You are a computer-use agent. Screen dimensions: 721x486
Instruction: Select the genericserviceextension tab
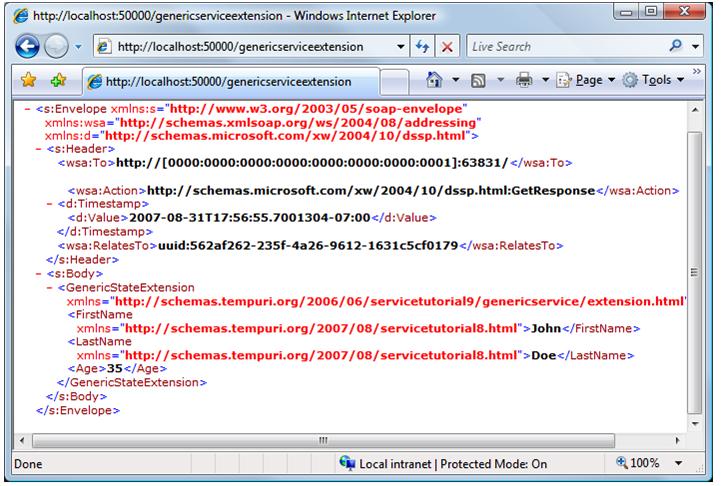tap(231, 82)
